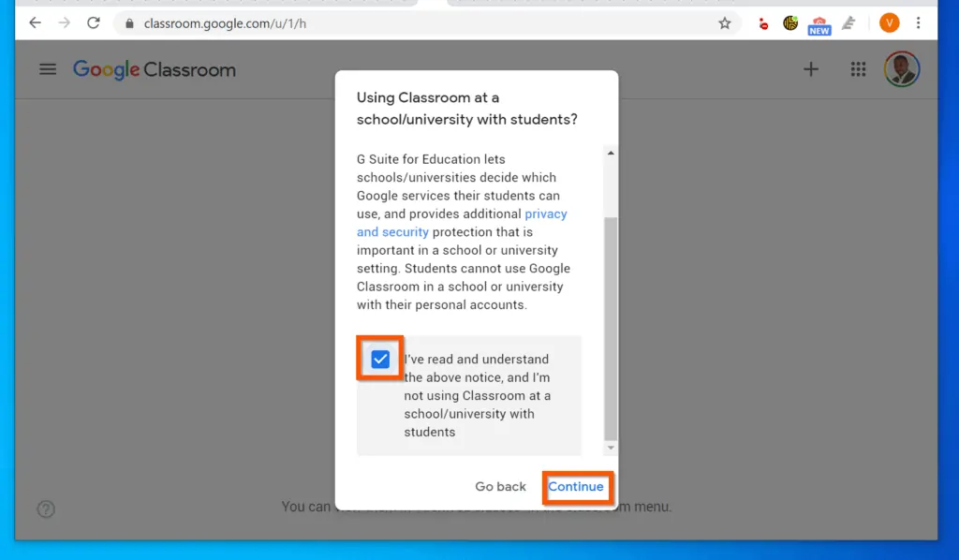Viewport: 959px width, 560px height.
Task: Click the Google account profile avatar
Action: point(902,69)
